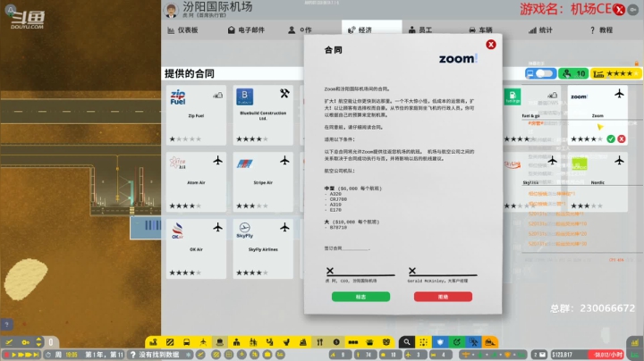Click the green circular arrow tool

coord(457,342)
